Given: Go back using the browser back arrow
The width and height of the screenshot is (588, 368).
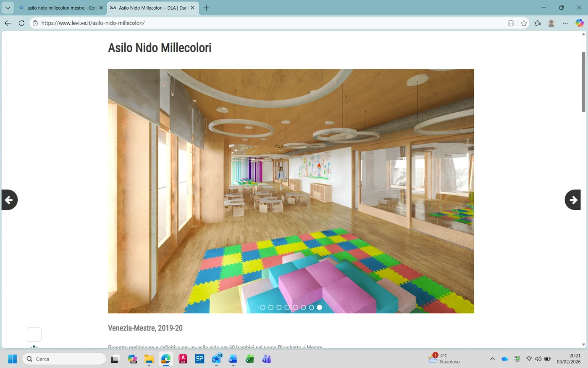Looking at the screenshot, I should 8,23.
